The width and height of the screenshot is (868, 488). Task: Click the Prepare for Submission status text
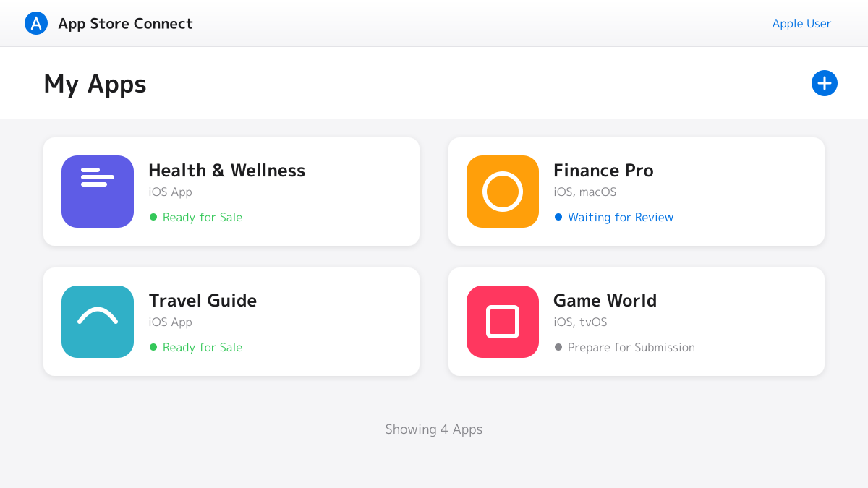tap(631, 347)
